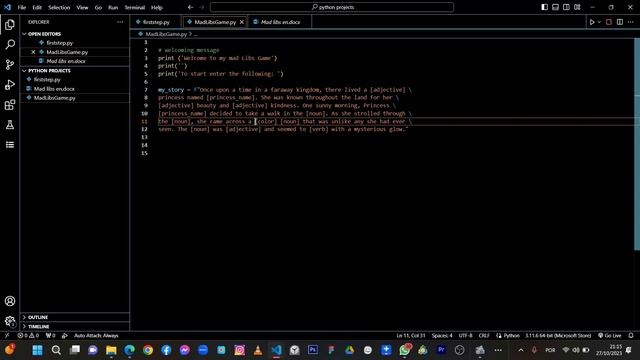The image size is (640, 360).
Task: Open the Customize Layout control
Action: pyautogui.click(x=577, y=7)
